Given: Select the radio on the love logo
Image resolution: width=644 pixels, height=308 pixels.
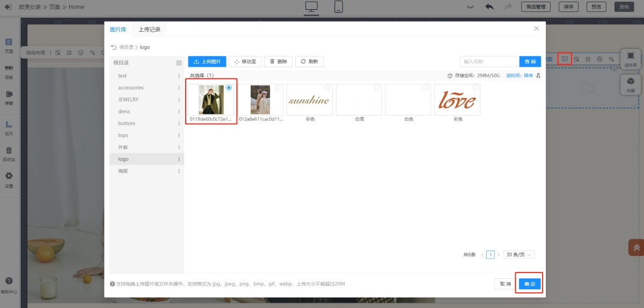Looking at the screenshot, I should coord(475,88).
